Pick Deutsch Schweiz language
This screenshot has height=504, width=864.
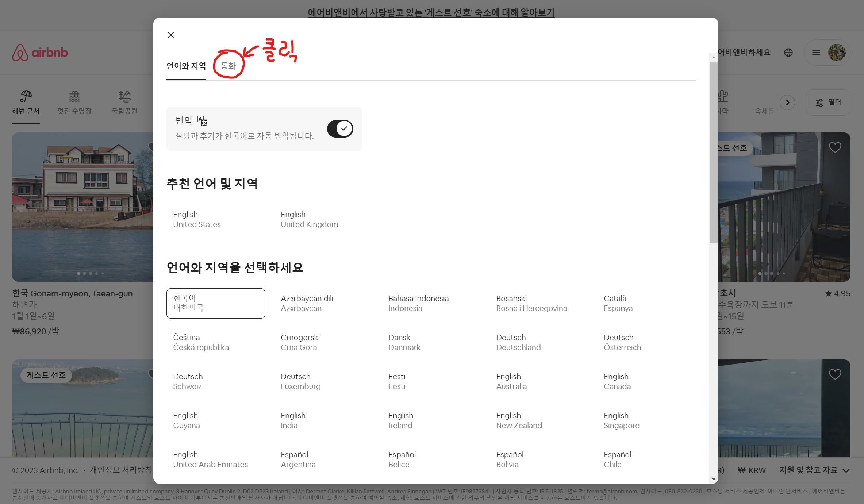pos(216,381)
